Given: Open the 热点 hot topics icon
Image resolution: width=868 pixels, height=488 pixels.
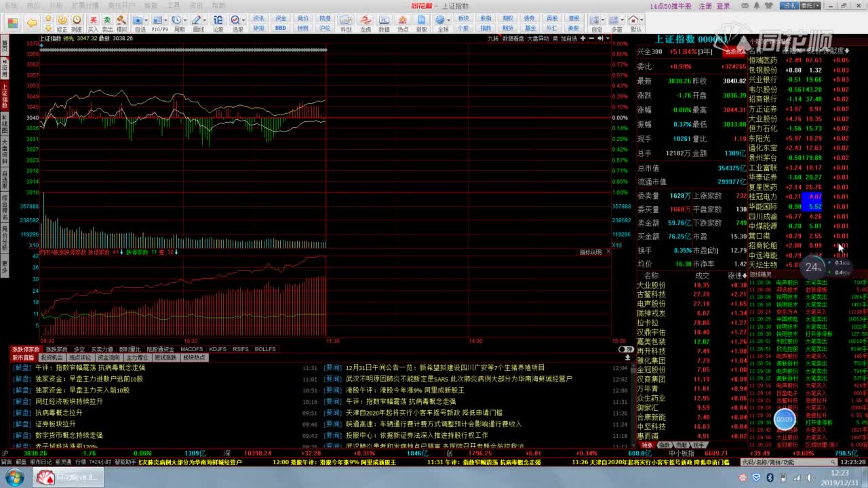Looking at the screenshot, I should point(403,24).
